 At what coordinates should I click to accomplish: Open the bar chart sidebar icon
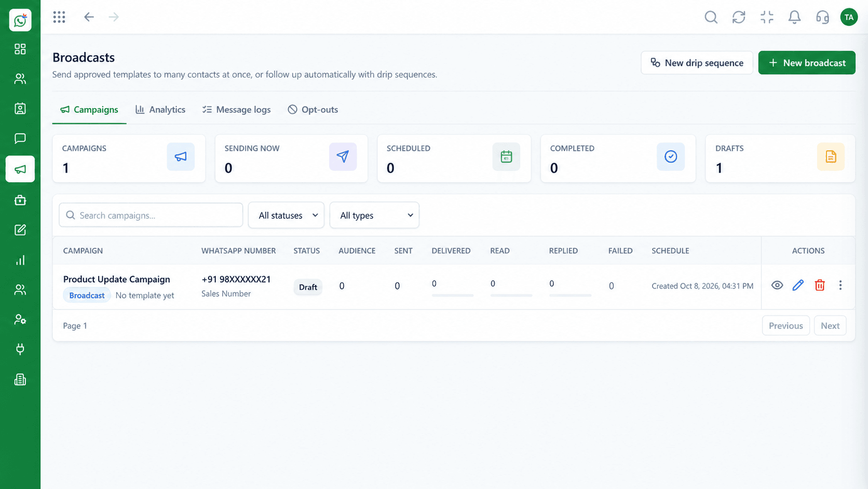coord(20,260)
